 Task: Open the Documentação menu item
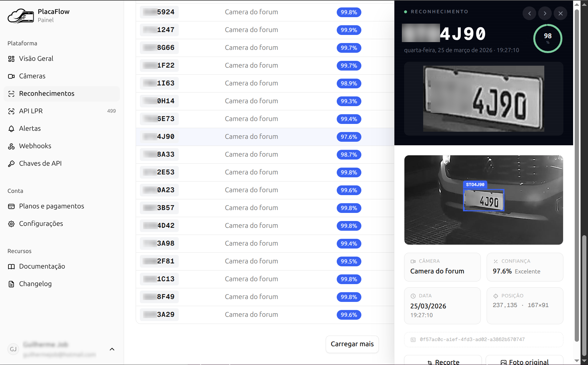click(42, 266)
